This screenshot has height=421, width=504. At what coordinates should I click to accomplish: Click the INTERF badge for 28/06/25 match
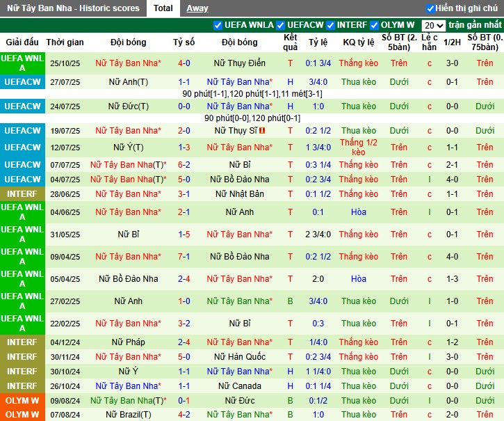pos(22,194)
